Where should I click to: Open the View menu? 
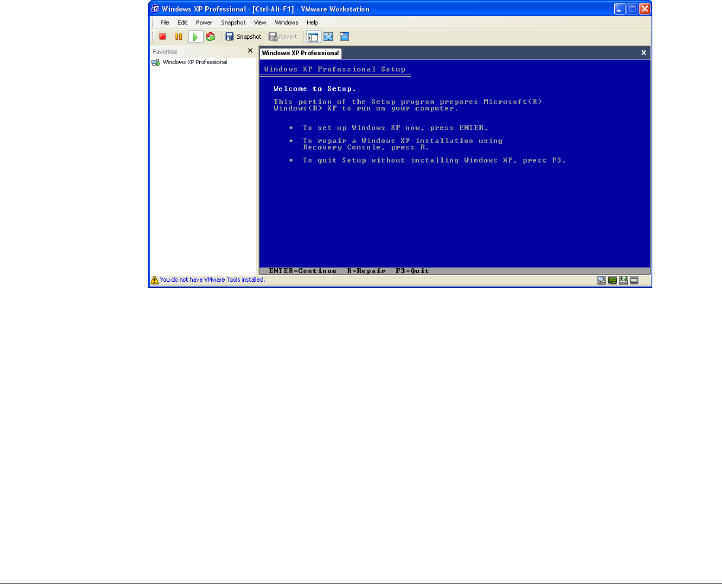[x=260, y=23]
